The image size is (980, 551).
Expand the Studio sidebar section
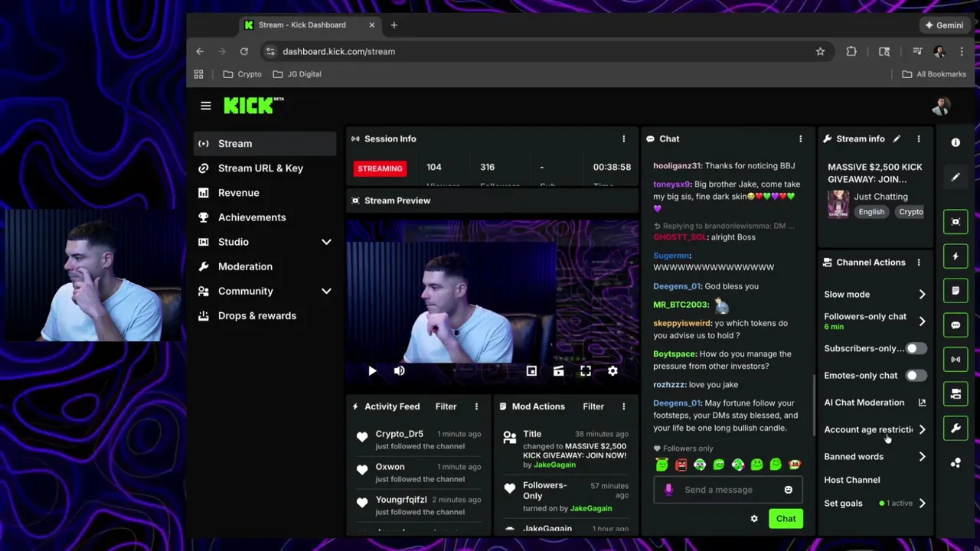coord(326,242)
